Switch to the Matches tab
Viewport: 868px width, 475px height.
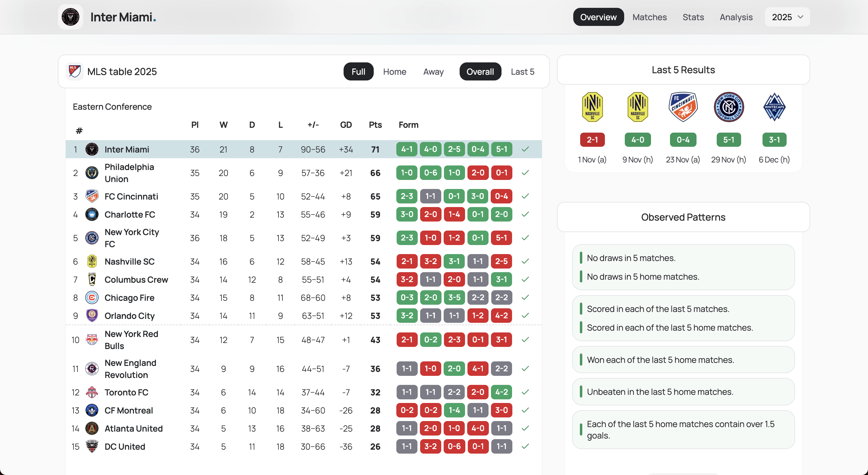(x=649, y=17)
